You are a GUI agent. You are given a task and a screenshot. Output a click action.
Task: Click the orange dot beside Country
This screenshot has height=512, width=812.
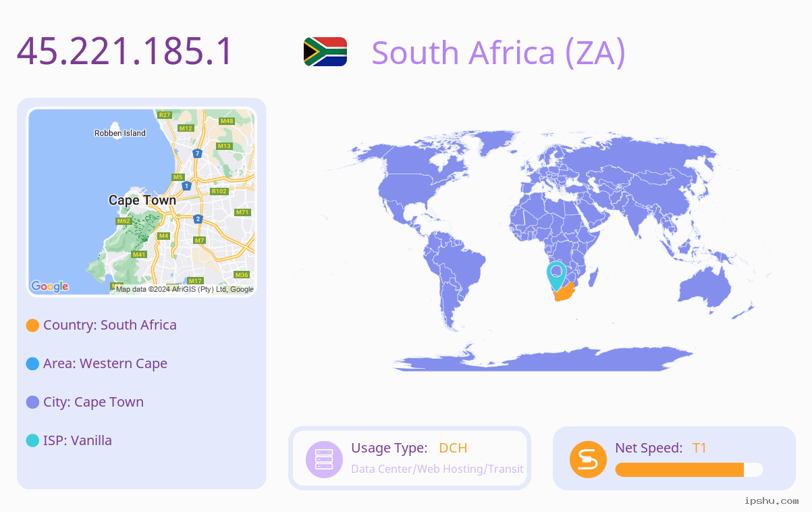(x=32, y=326)
